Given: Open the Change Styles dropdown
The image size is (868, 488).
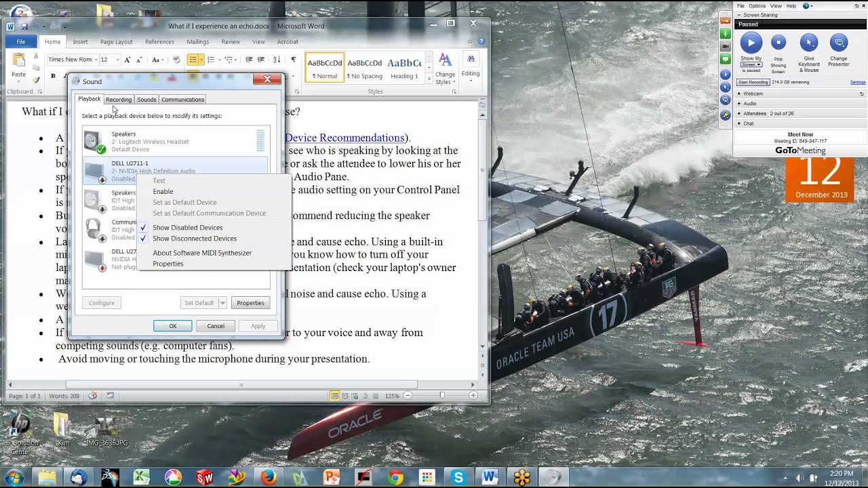Looking at the screenshot, I should pos(445,69).
